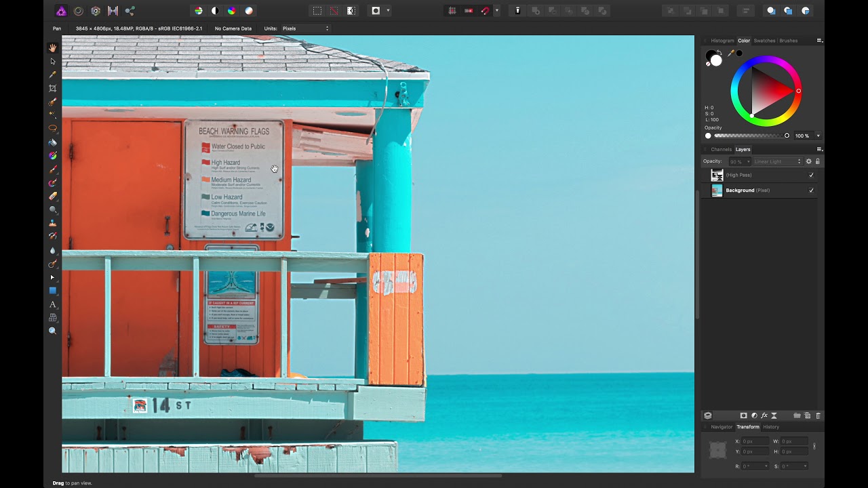The width and height of the screenshot is (868, 488).
Task: Select the High Pass layer thumbnail
Action: (x=717, y=175)
